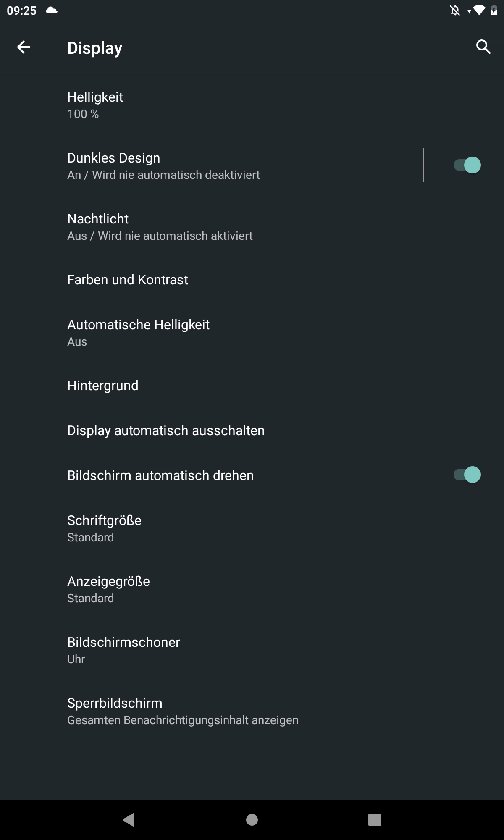This screenshot has height=840, width=504.
Task: Open Anzeigegröße setting
Action: pyautogui.click(x=252, y=589)
